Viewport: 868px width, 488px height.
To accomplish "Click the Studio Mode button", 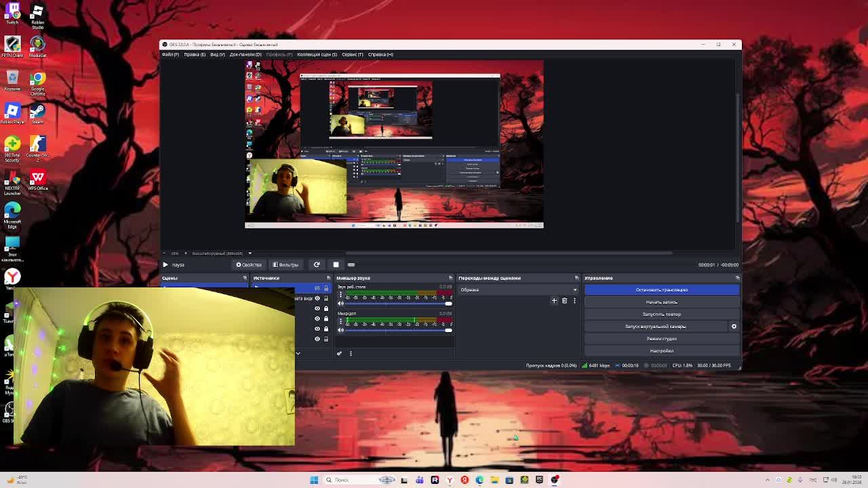I will 662,338.
